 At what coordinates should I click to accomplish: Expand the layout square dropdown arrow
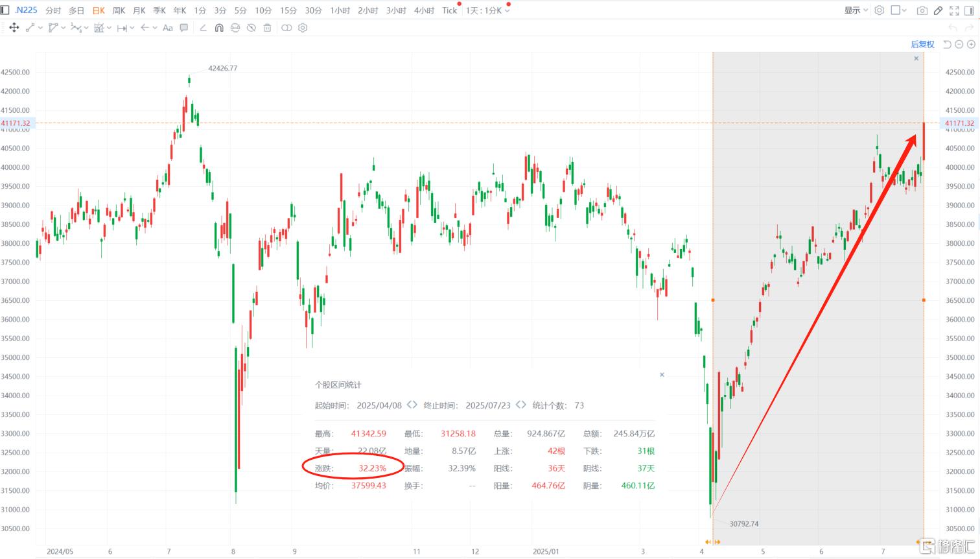[904, 10]
